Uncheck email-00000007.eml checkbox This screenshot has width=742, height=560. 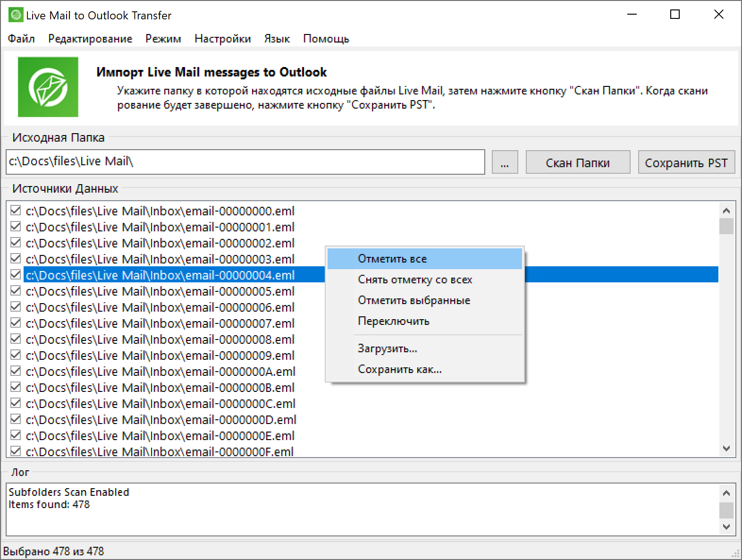tap(16, 322)
